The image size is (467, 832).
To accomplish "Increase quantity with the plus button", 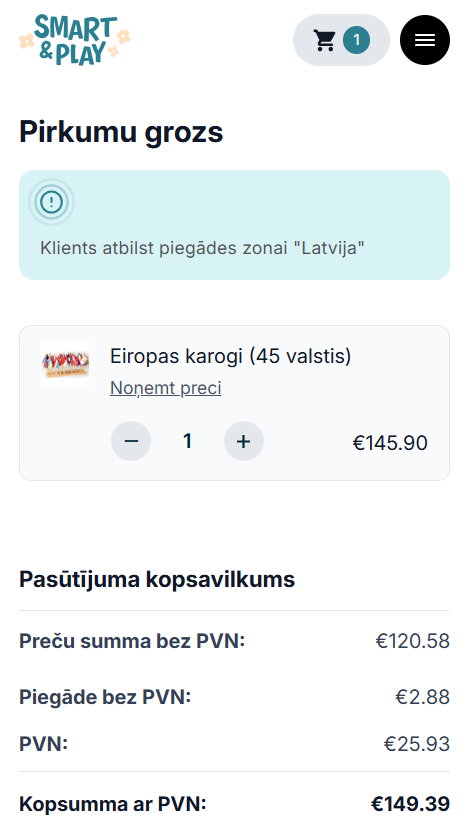I will click(244, 441).
